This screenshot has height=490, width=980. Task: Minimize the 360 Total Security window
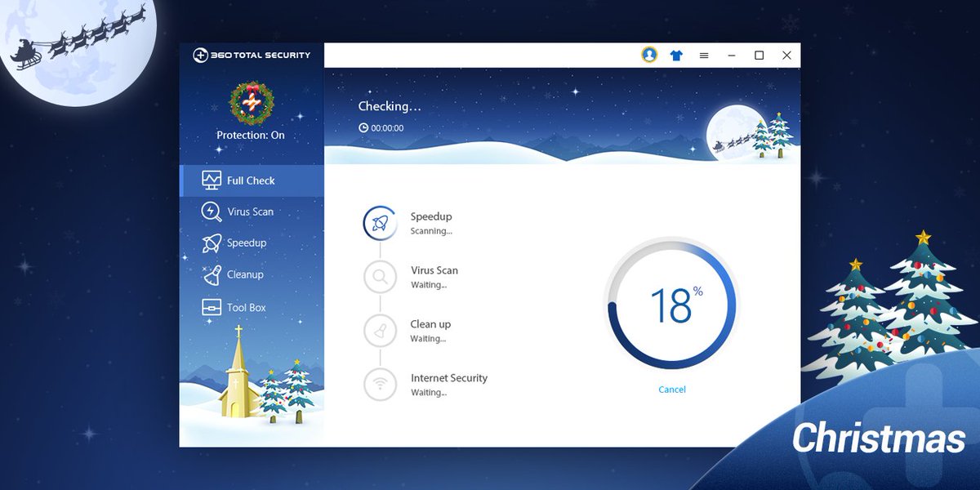pyautogui.click(x=732, y=56)
